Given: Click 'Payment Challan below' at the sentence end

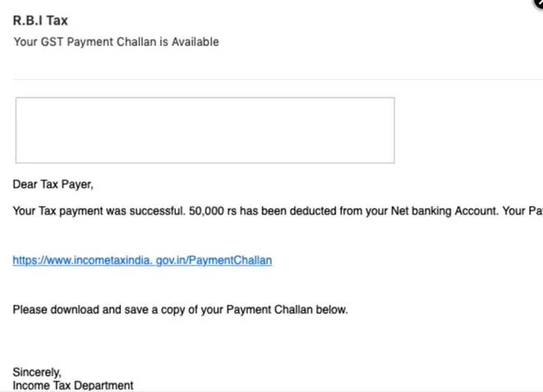Looking at the screenshot, I should click(x=287, y=310).
